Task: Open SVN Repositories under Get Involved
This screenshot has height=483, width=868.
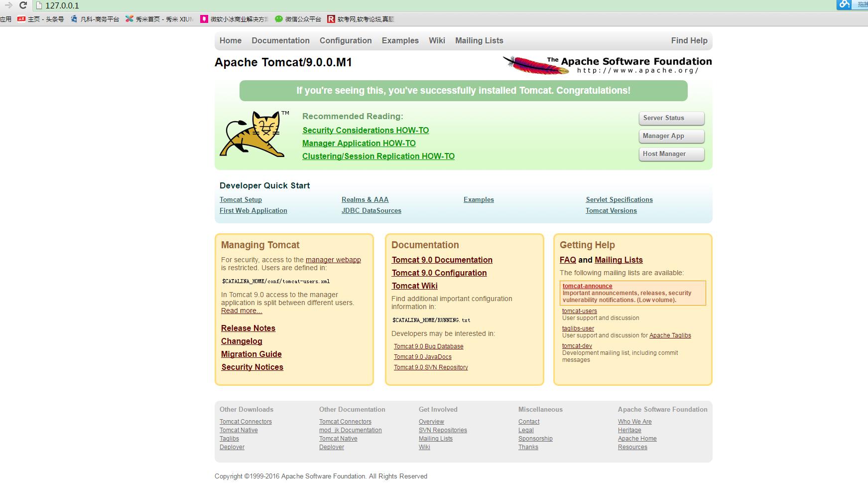Action: pyautogui.click(x=443, y=430)
